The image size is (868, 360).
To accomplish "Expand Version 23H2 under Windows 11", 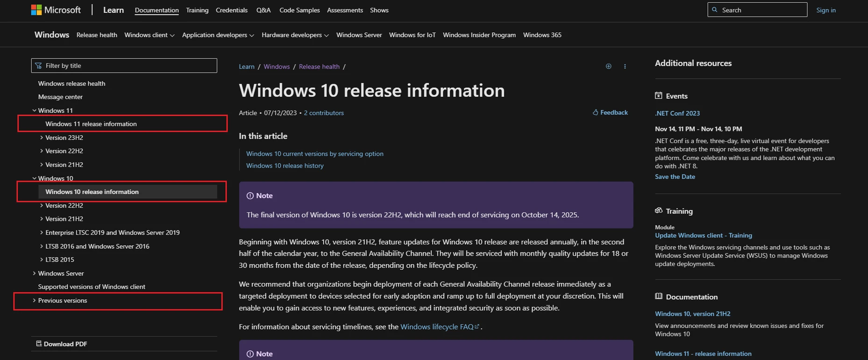I will coord(42,137).
